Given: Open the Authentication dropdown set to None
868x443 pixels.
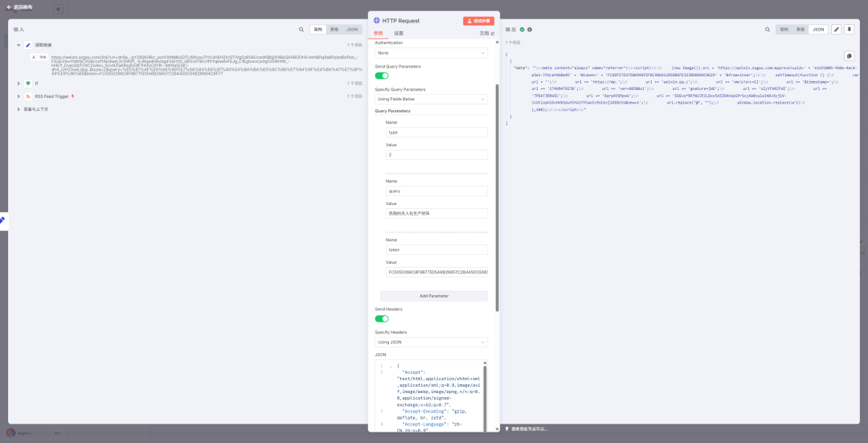Looking at the screenshot, I should (x=432, y=53).
